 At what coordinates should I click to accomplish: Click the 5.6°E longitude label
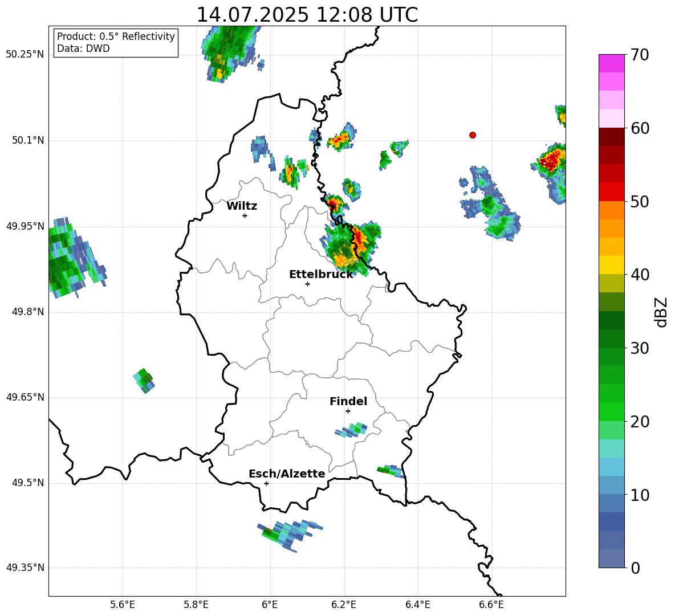point(123,605)
